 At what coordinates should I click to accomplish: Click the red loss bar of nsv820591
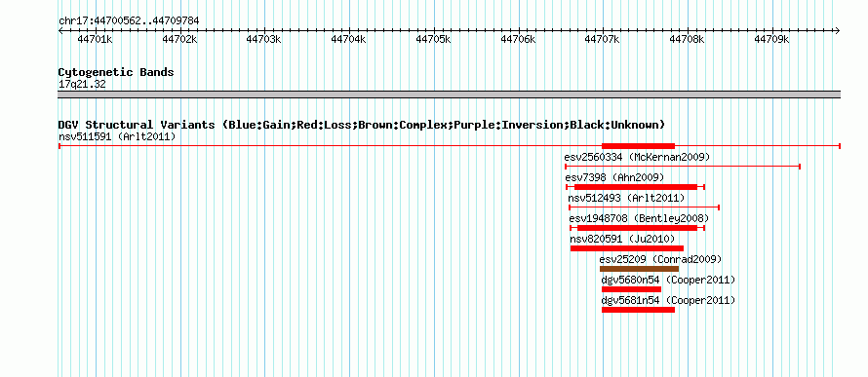pyautogui.click(x=627, y=248)
